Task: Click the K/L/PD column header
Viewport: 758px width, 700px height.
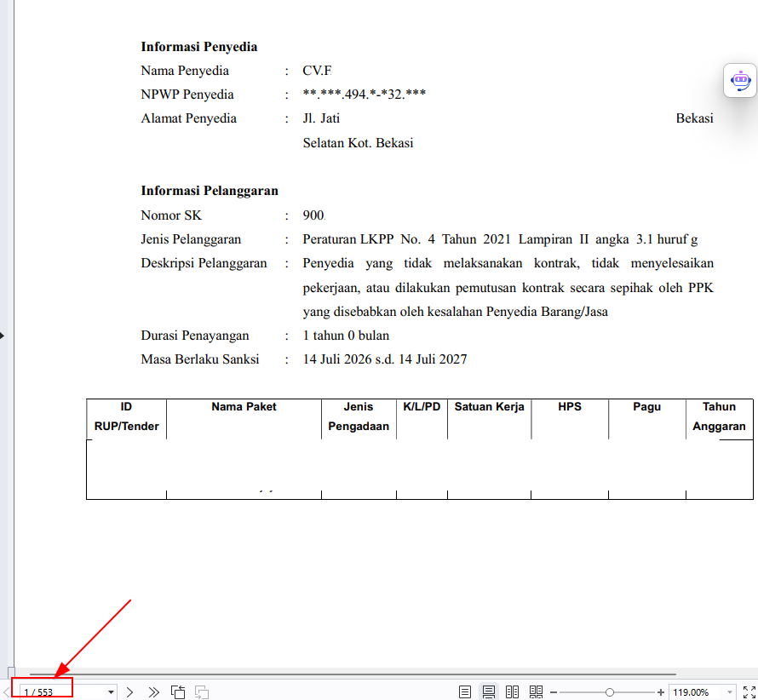Action: (x=422, y=406)
